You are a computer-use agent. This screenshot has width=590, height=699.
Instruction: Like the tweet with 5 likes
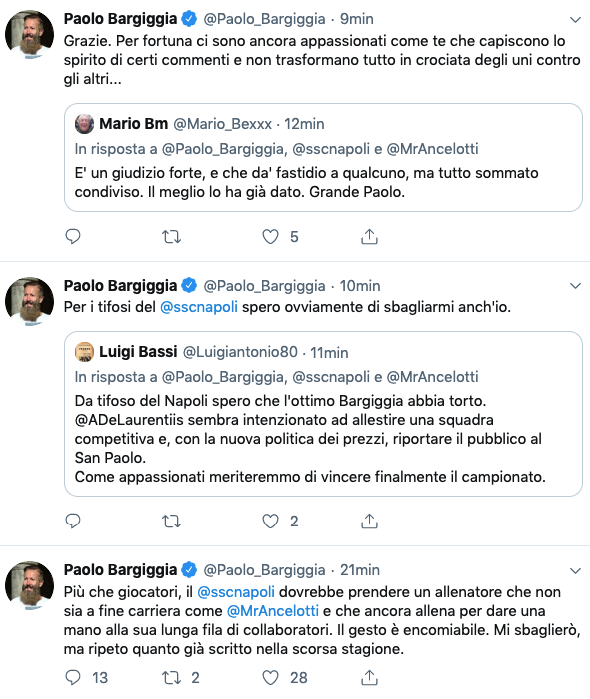point(270,236)
